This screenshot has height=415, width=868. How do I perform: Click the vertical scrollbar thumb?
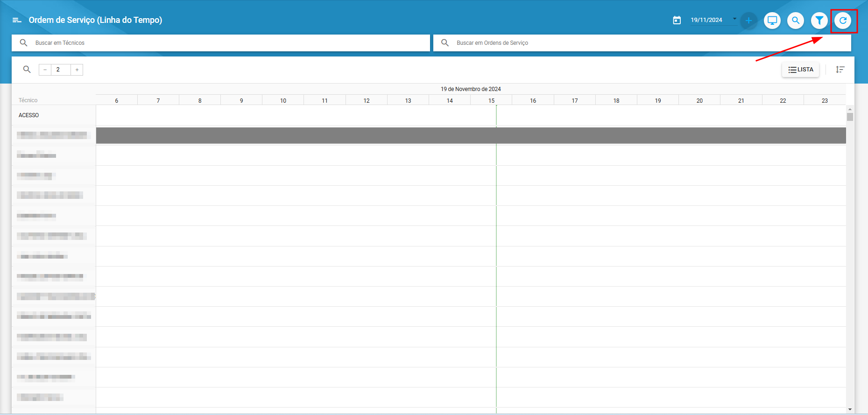[850, 117]
